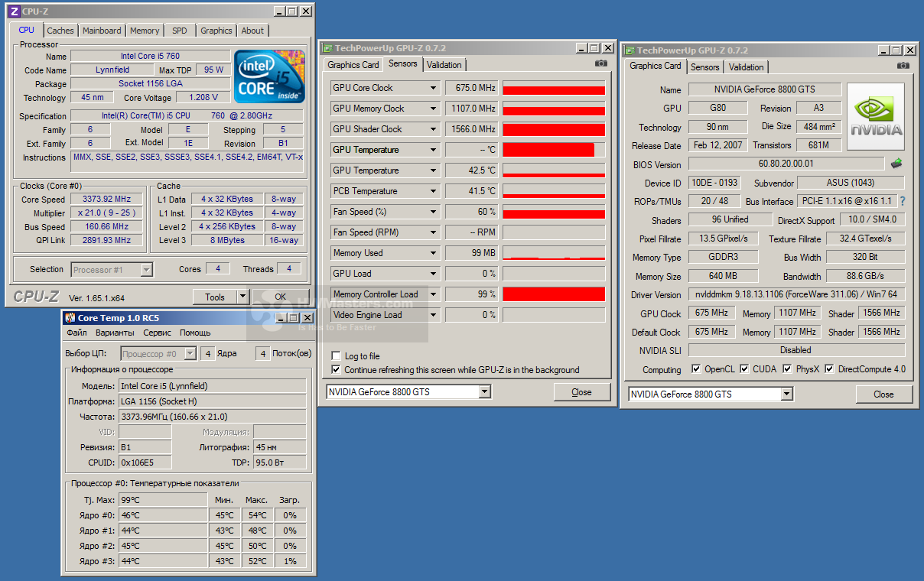Switch to the Caches tab in CPU-Z
The width and height of the screenshot is (924, 581).
(x=60, y=31)
